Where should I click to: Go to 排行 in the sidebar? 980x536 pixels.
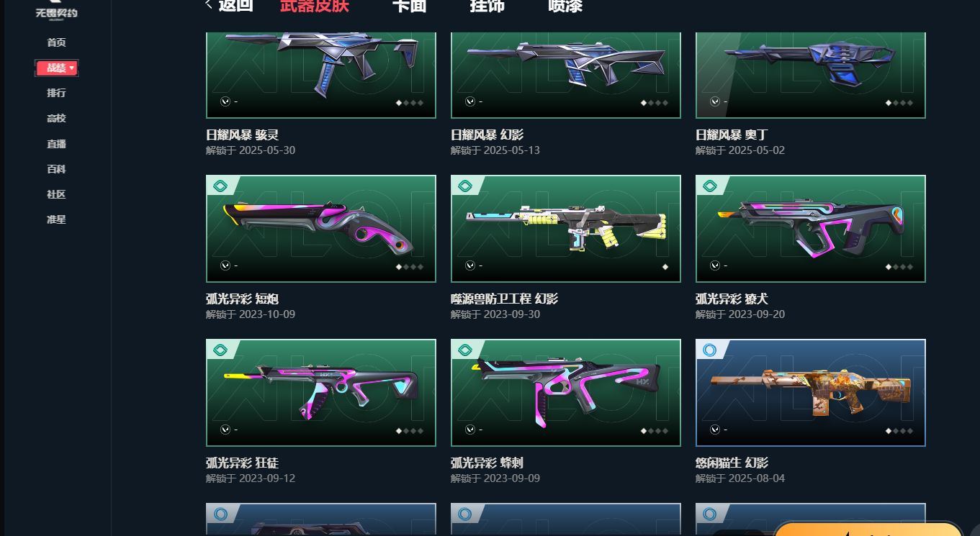[56, 93]
